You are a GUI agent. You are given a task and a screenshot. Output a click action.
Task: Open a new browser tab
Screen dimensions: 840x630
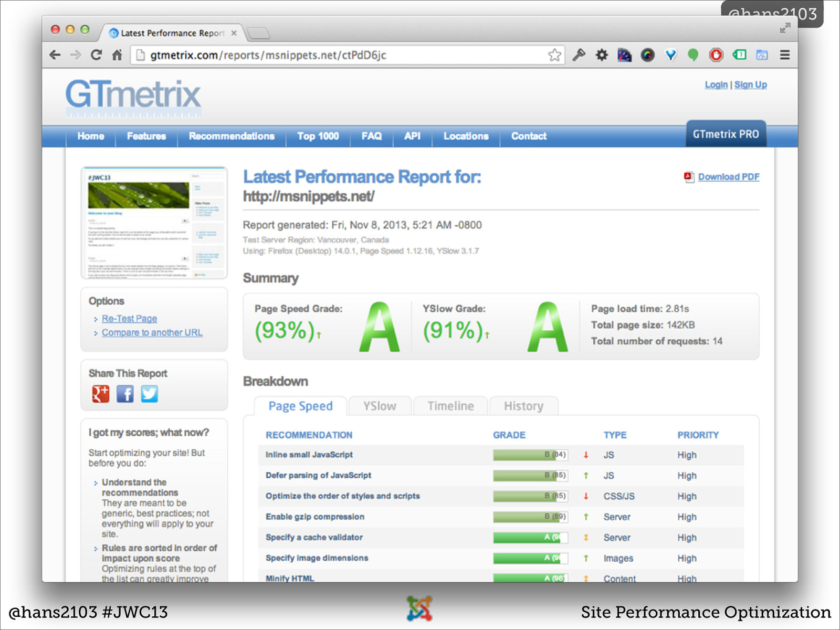(258, 34)
